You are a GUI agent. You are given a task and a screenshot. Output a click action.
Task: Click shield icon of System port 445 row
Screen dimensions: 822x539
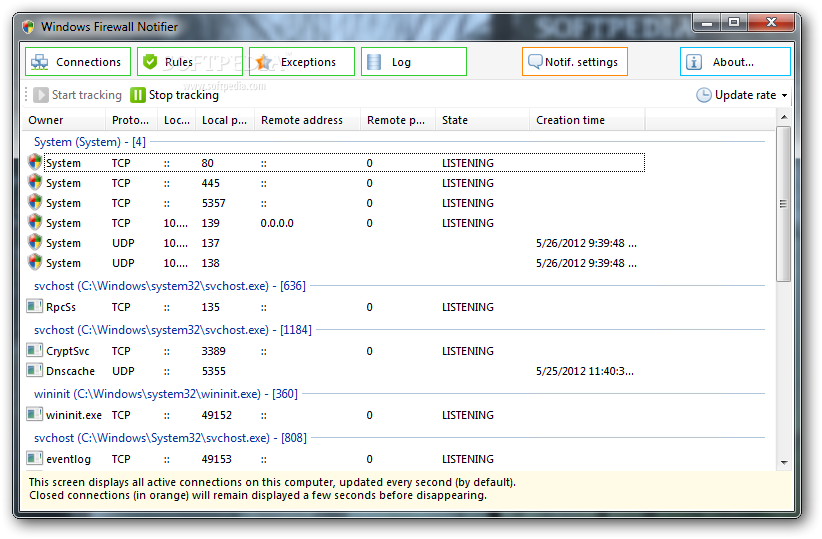point(35,182)
